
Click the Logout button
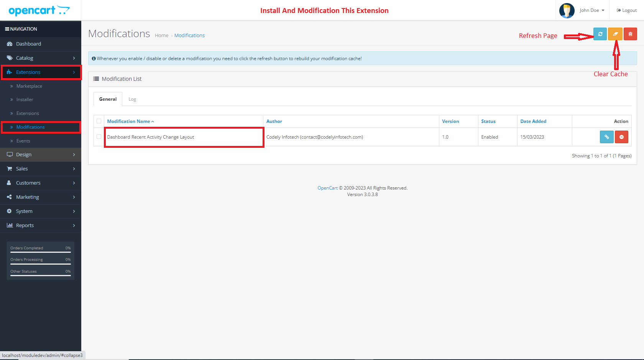626,10
